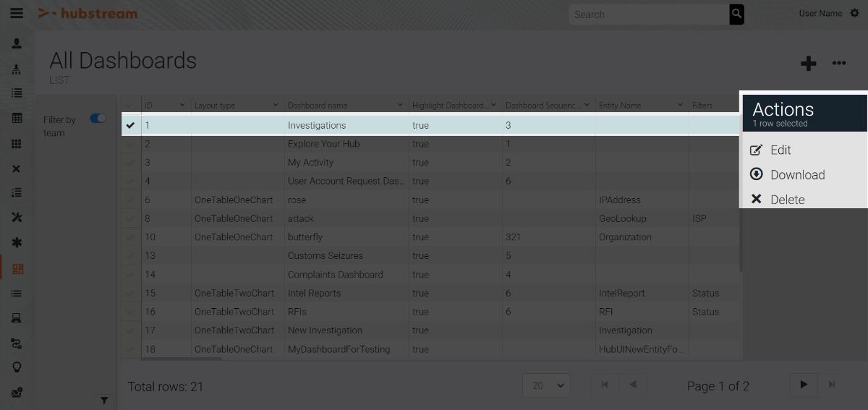Click the plus icon to add dashboard

pos(809,64)
